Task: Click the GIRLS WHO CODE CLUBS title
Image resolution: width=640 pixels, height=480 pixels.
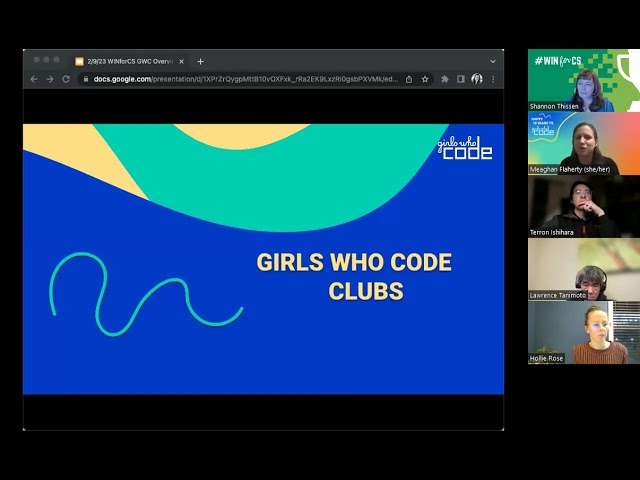Action: pyautogui.click(x=354, y=276)
